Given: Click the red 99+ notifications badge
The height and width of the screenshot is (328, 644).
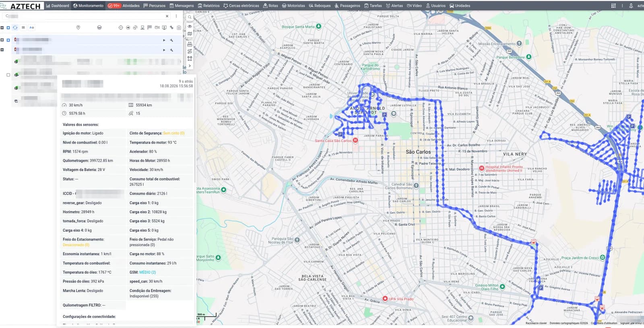Looking at the screenshot, I should point(114,6).
